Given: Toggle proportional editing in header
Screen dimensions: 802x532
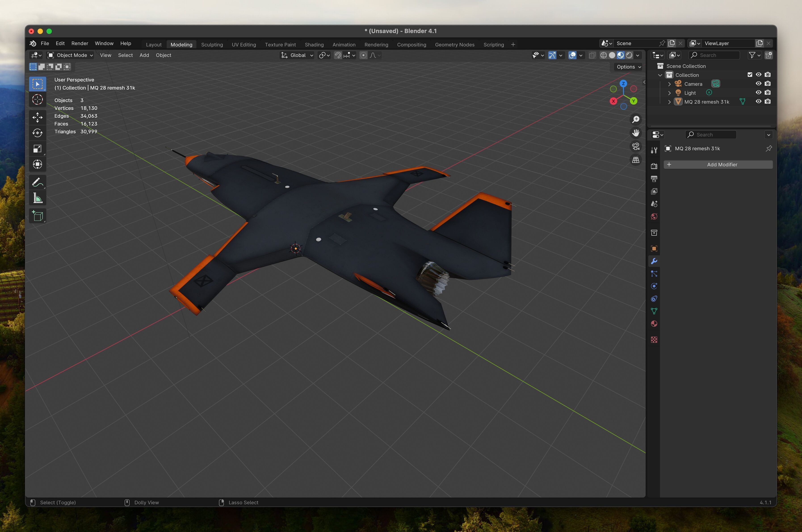Looking at the screenshot, I should (x=363, y=55).
